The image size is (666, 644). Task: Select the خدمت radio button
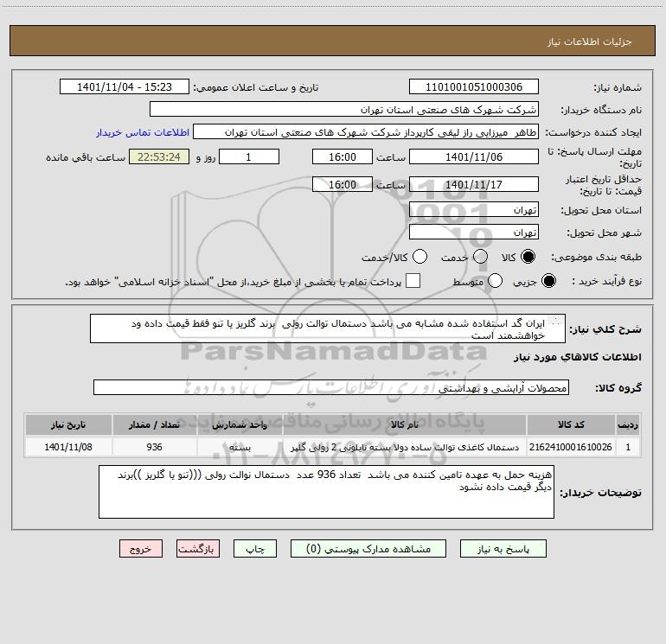click(x=480, y=257)
